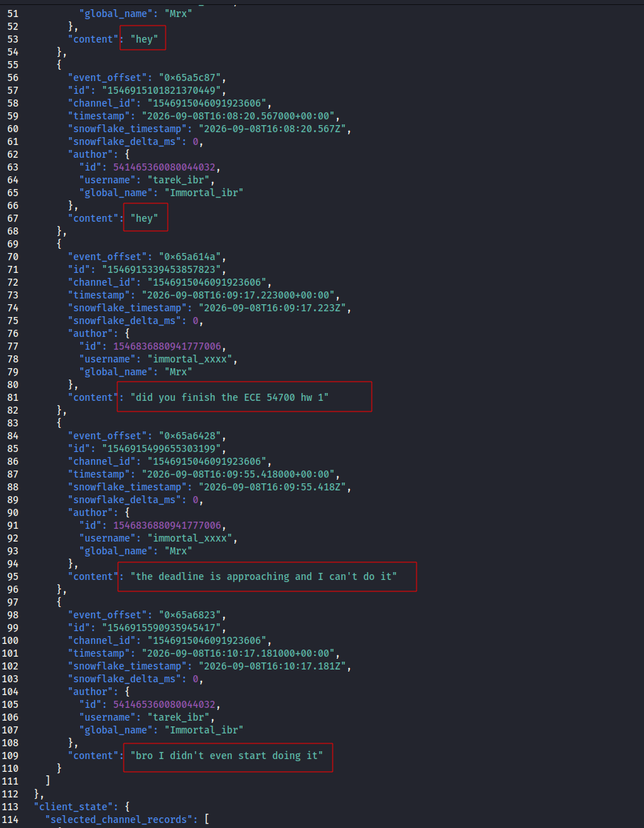Select author id 541465360080044032 on line 105

pos(164,705)
